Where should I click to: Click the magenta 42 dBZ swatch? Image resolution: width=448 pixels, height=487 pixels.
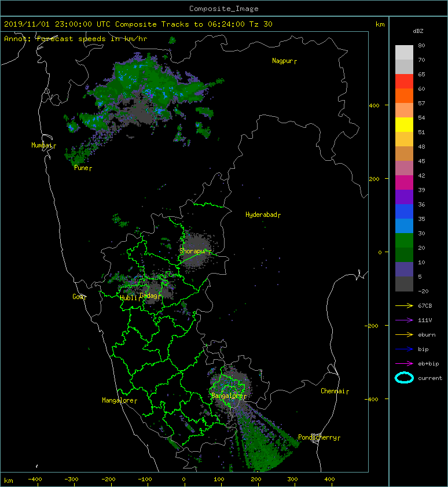(404, 182)
